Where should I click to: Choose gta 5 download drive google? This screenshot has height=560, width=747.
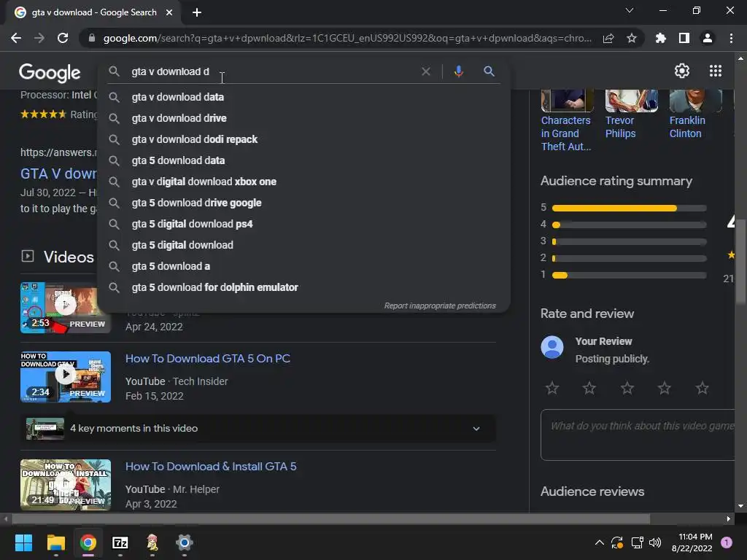click(303, 203)
